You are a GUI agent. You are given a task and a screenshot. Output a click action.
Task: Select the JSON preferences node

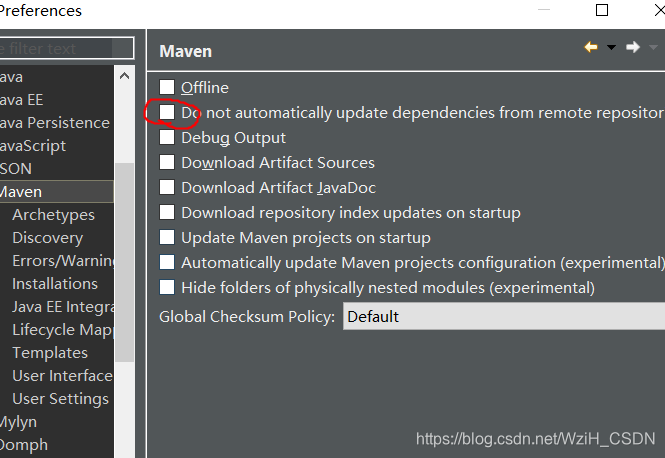(x=16, y=169)
